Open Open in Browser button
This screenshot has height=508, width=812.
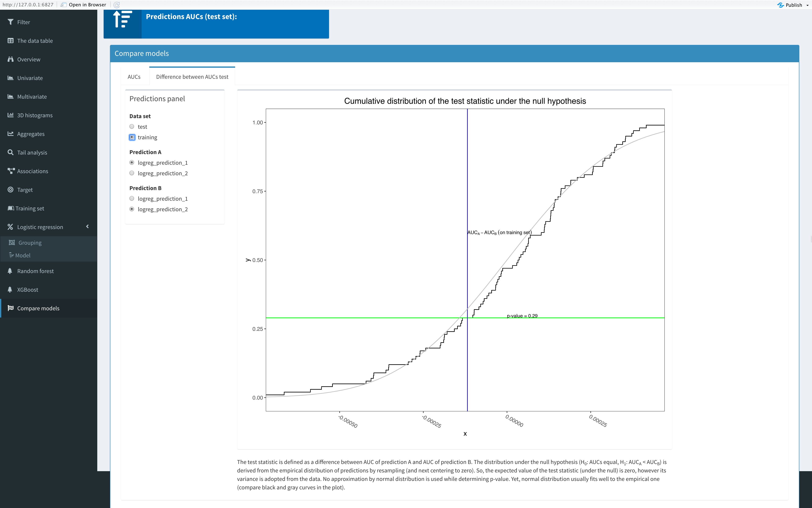pyautogui.click(x=84, y=5)
